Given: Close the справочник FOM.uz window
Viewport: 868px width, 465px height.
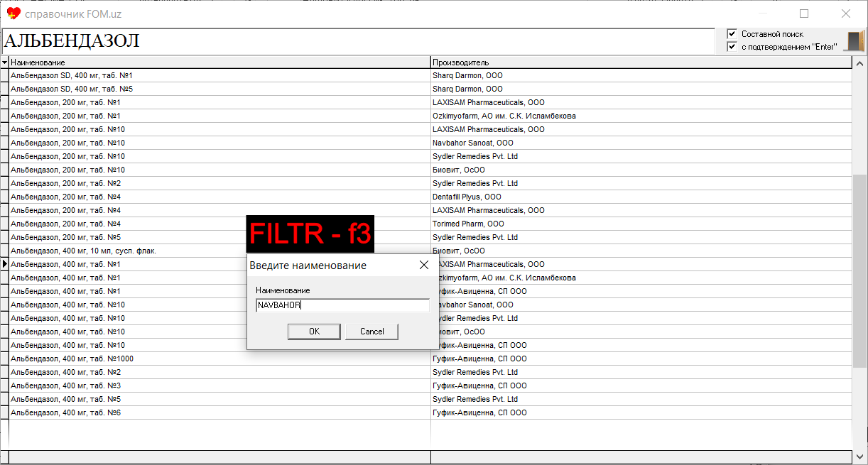Looking at the screenshot, I should coord(846,13).
